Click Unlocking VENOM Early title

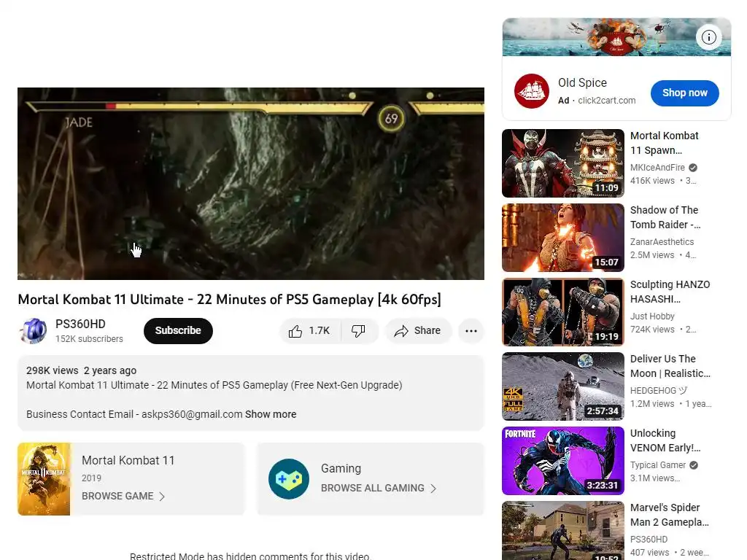coord(665,440)
